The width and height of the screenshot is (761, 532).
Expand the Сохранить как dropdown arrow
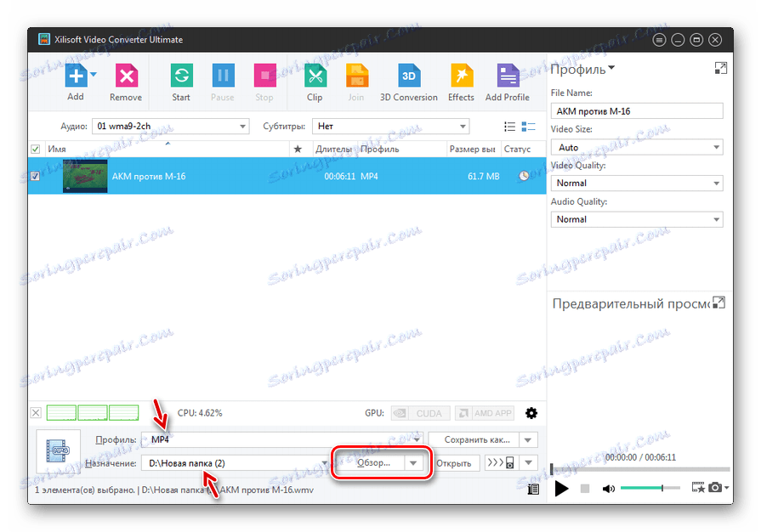tap(528, 440)
